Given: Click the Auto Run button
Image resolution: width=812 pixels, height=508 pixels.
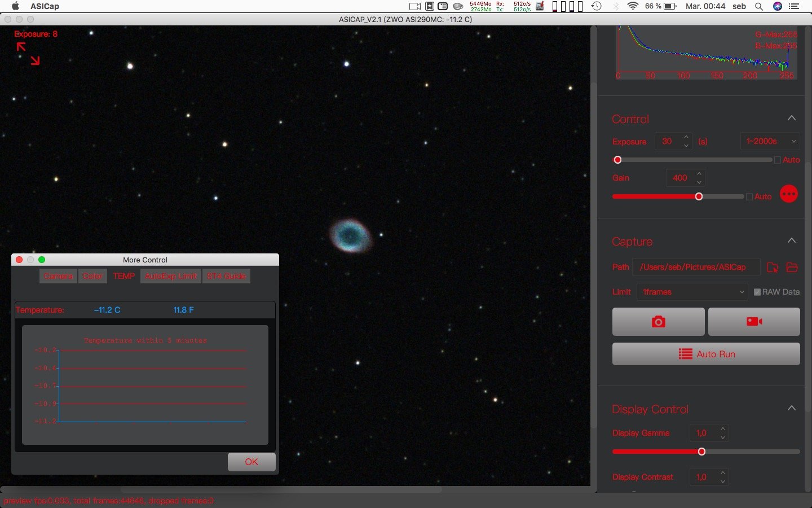Looking at the screenshot, I should (706, 354).
